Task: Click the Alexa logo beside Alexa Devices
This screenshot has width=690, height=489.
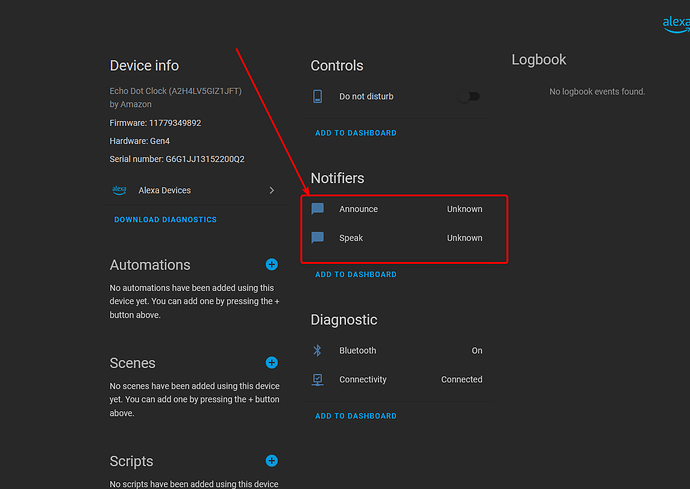Action: 119,190
